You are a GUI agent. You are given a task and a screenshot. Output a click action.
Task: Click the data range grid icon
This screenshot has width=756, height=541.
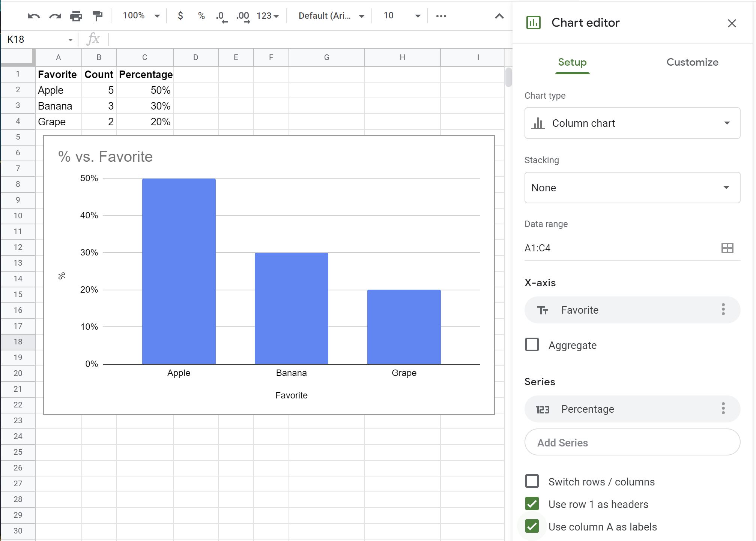coord(728,248)
